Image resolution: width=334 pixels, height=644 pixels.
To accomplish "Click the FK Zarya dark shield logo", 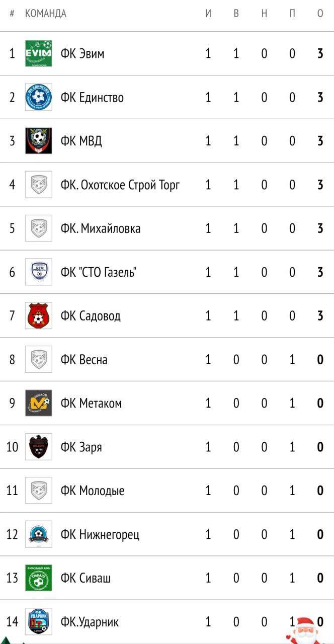I will pyautogui.click(x=39, y=447).
